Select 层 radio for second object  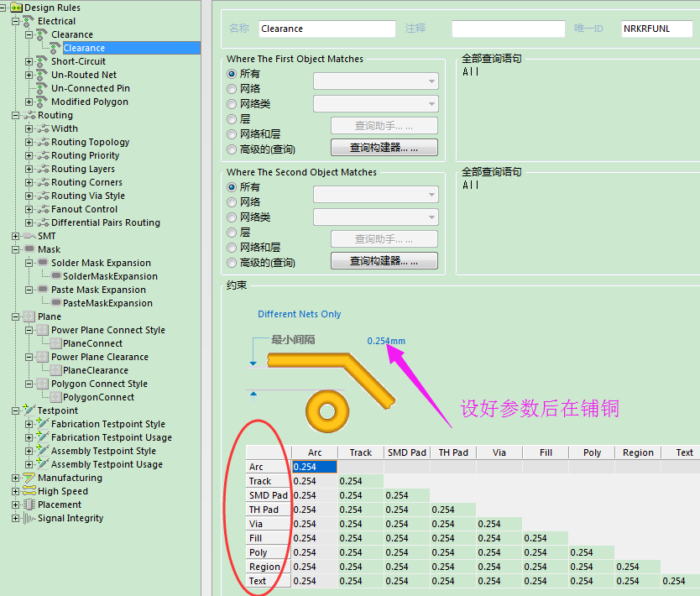coord(232,233)
